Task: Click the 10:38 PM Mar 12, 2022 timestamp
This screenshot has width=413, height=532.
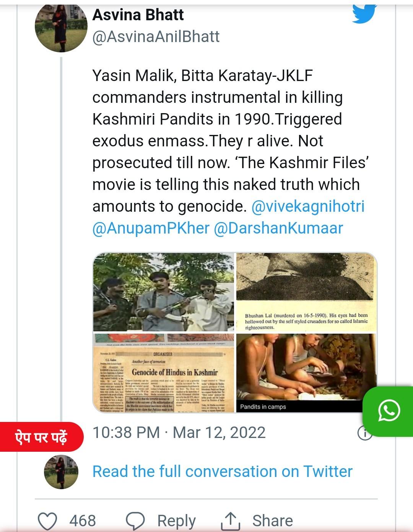Action: click(179, 433)
